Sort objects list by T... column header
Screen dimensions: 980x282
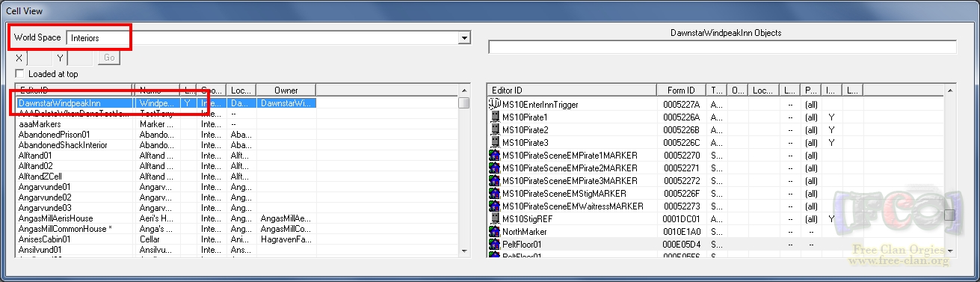point(716,91)
